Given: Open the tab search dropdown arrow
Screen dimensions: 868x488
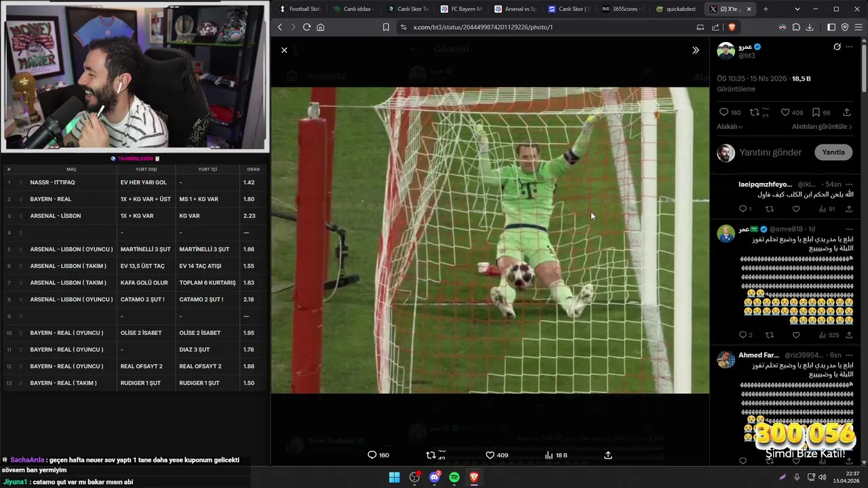Looking at the screenshot, I should click(797, 9).
